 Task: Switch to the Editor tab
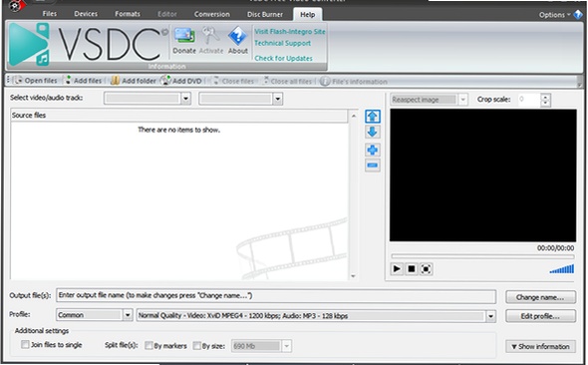(x=166, y=14)
